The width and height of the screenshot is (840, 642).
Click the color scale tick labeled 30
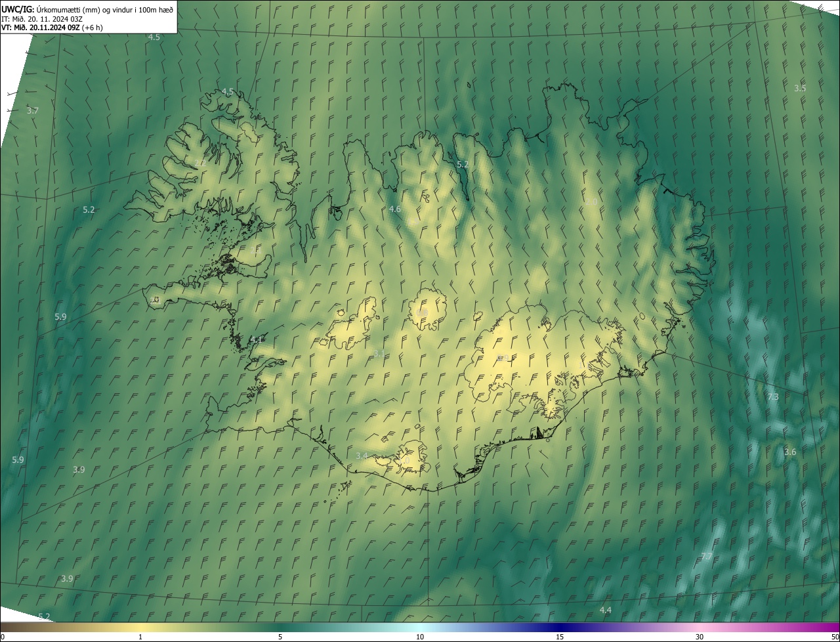tap(700, 637)
